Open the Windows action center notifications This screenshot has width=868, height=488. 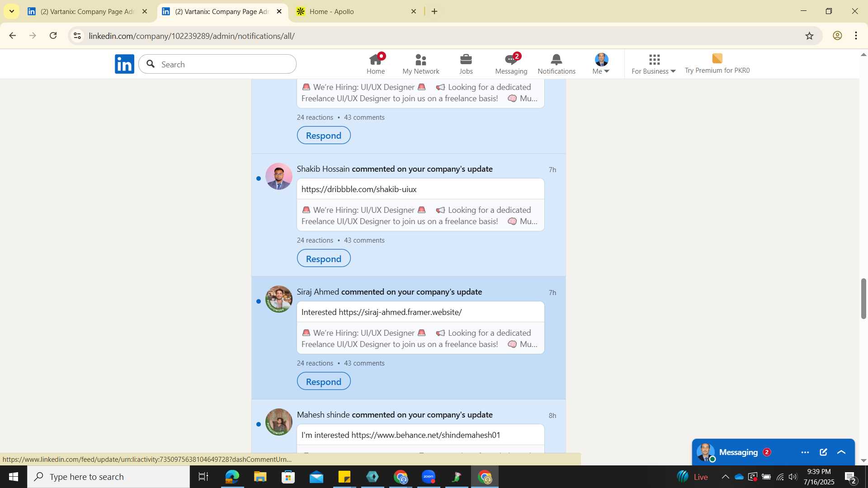pos(850,477)
